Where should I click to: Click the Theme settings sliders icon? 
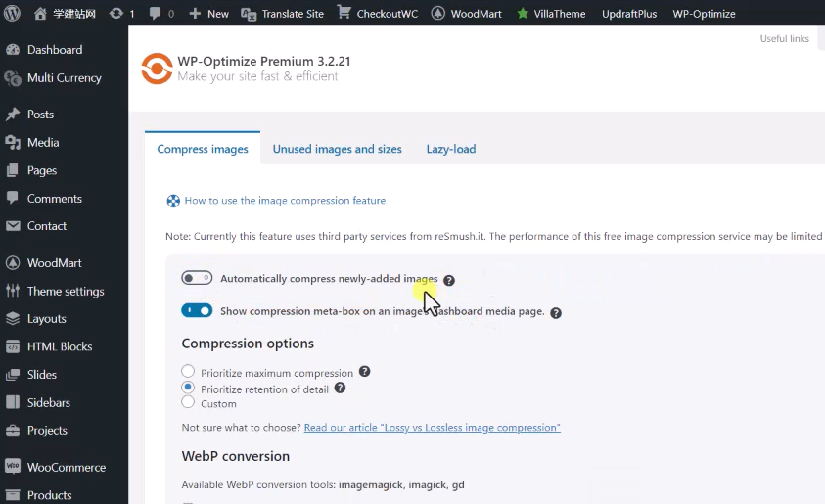point(13,291)
